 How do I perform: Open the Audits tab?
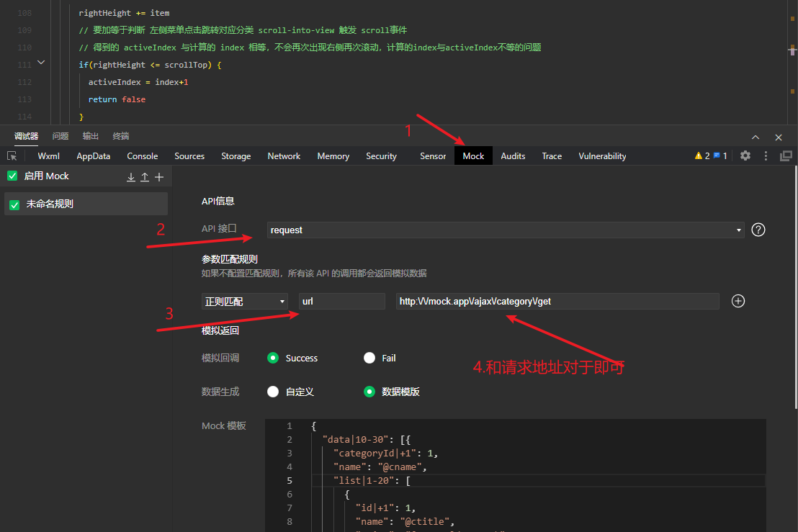click(513, 156)
